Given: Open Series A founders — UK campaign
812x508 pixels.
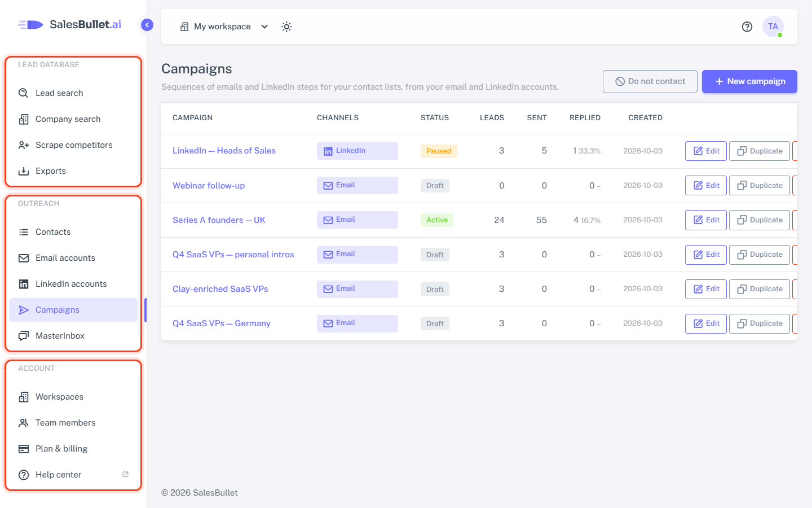Looking at the screenshot, I should click(x=219, y=220).
